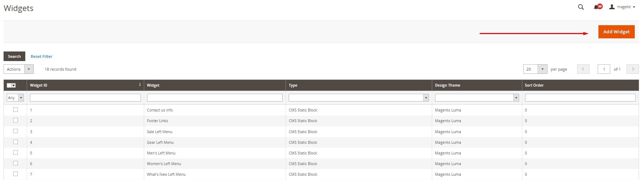Go to next page arrow
The width and height of the screenshot is (644, 180).
[x=633, y=69]
